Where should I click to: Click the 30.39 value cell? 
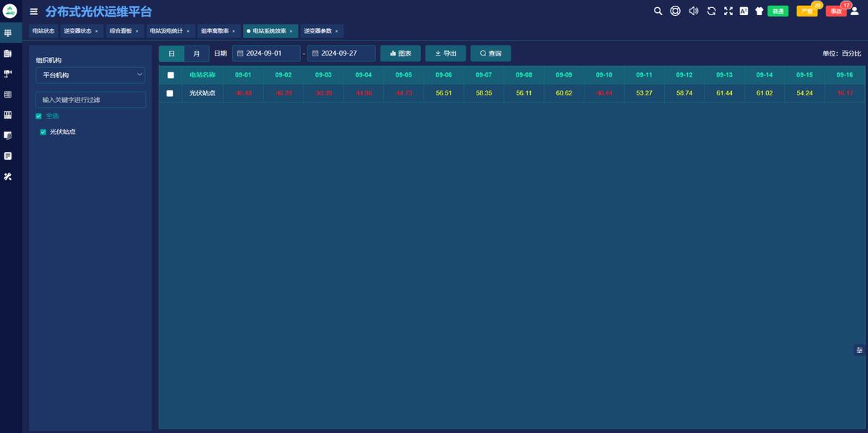coord(323,93)
